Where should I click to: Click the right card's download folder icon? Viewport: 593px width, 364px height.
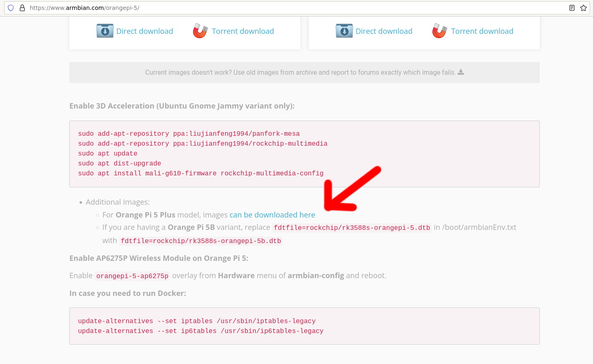[x=344, y=31]
